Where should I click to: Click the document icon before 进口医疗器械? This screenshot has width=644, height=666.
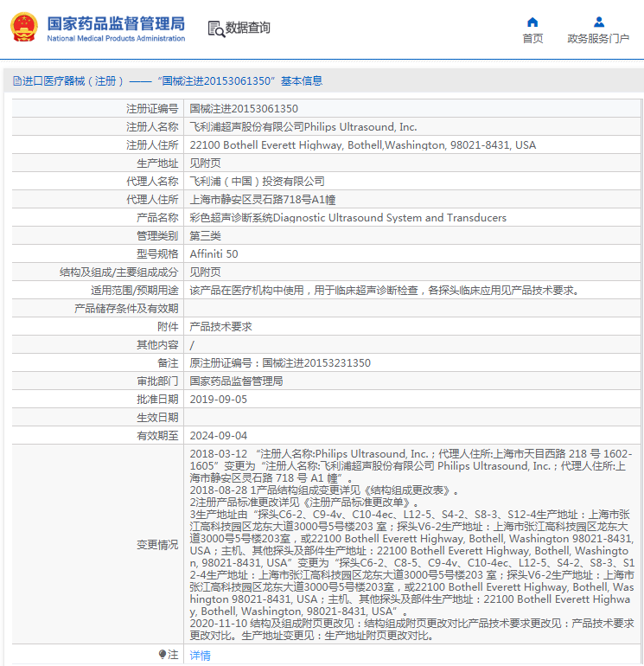click(x=16, y=80)
